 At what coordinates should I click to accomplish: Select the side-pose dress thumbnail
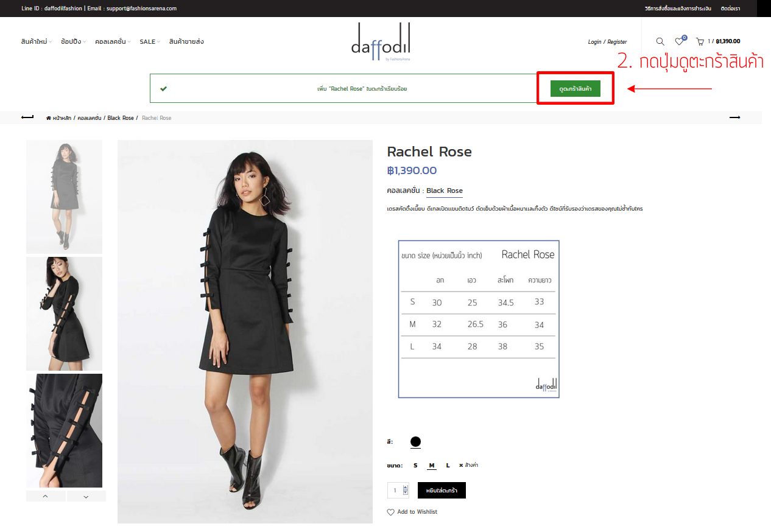(x=64, y=313)
